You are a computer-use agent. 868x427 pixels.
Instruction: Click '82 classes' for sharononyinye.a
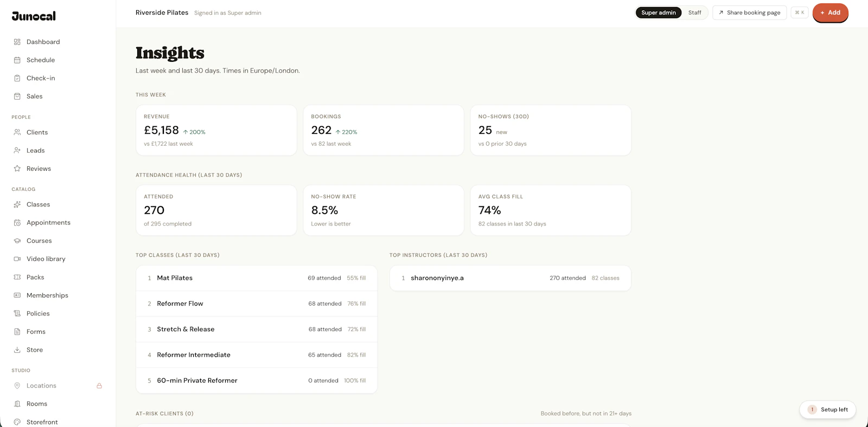pyautogui.click(x=605, y=278)
